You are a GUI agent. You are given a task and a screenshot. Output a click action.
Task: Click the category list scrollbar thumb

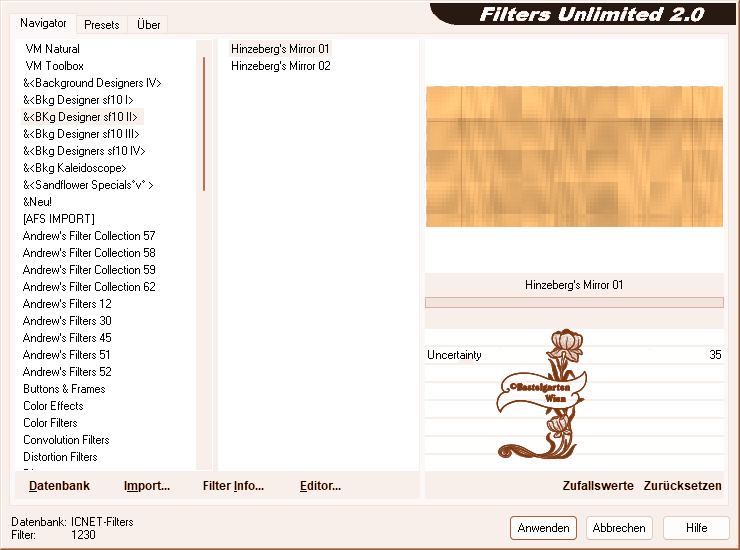point(204,124)
